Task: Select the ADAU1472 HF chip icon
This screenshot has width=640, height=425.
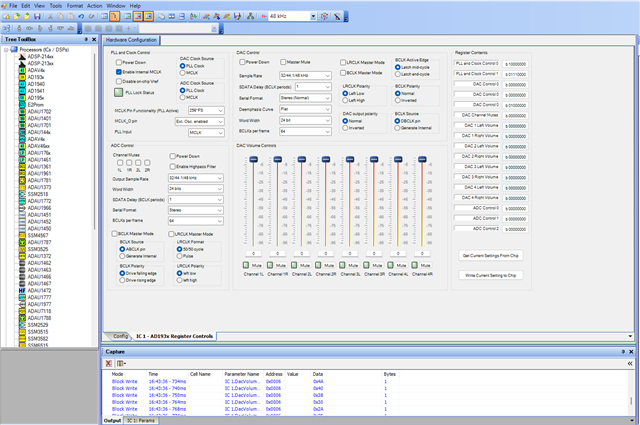Action: tap(22, 290)
